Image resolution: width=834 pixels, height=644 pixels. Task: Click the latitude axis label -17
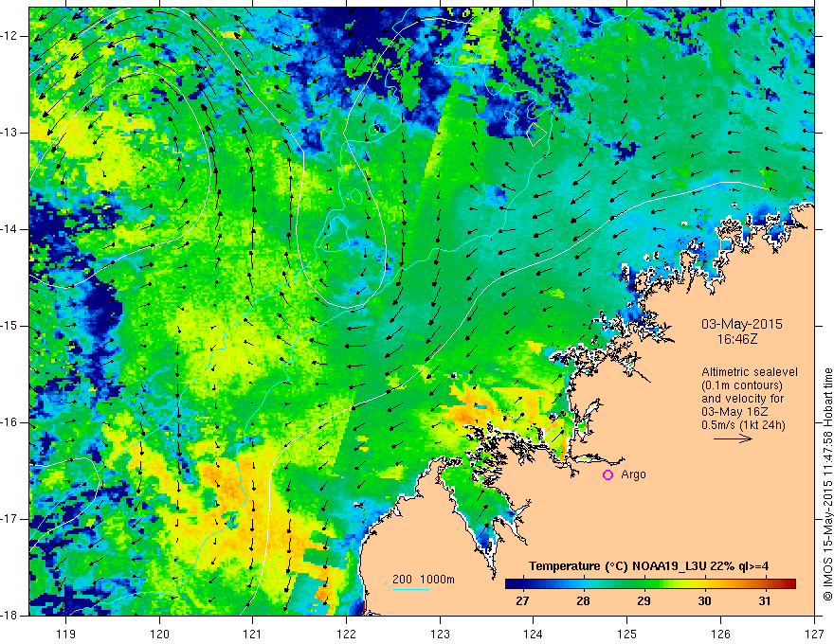coord(9,519)
